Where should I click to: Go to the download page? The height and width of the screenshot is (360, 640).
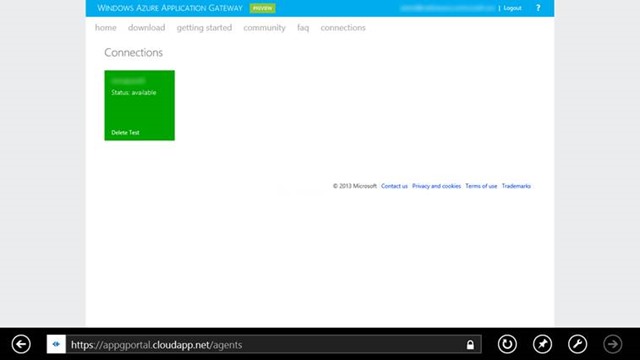click(147, 27)
